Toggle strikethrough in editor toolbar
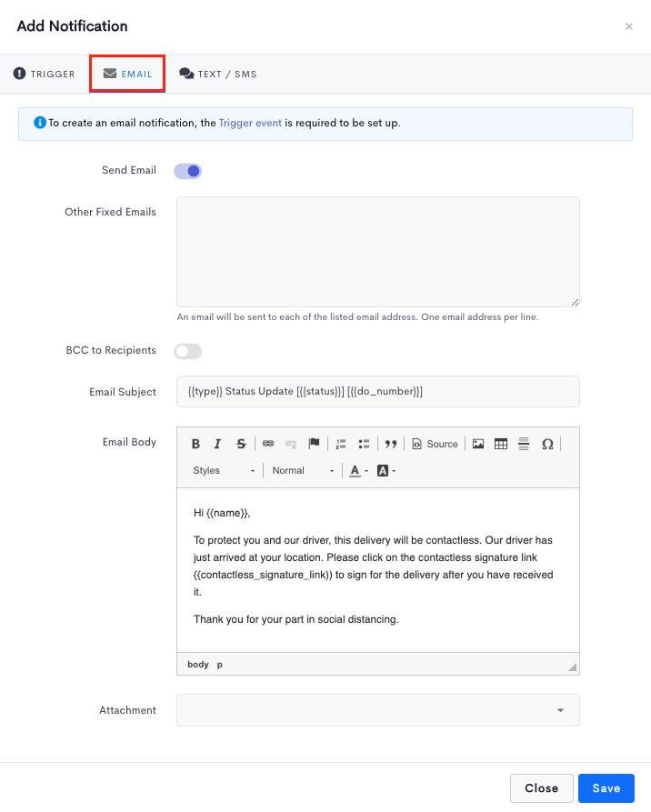651x812 pixels. tap(241, 444)
